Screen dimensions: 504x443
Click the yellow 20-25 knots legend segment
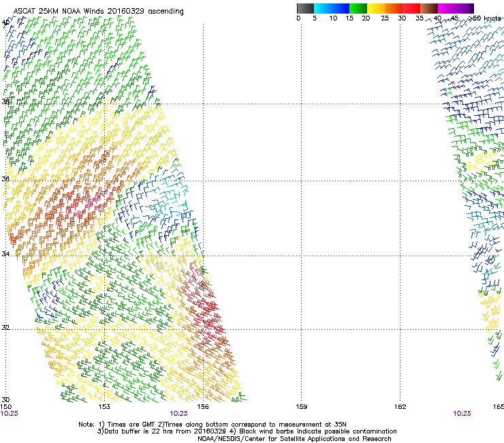(376, 8)
